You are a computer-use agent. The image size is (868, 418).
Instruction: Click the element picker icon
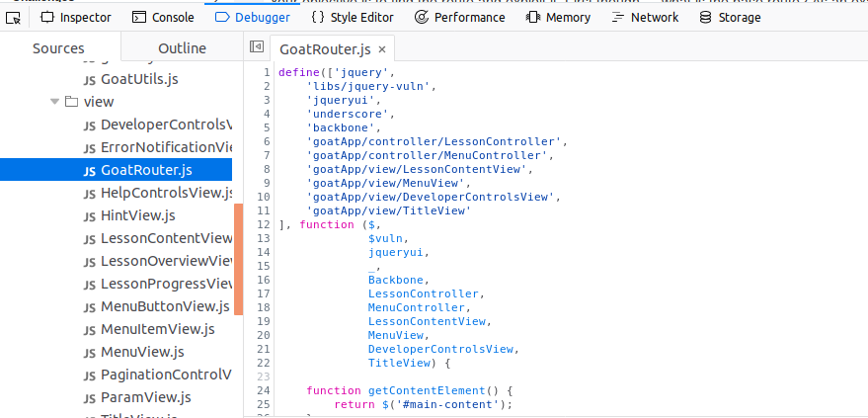tap(14, 17)
